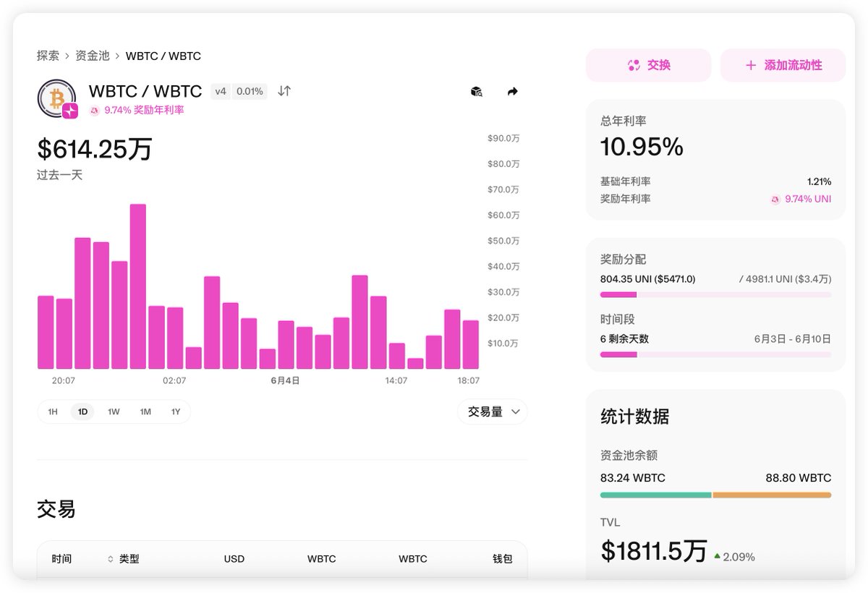Click the 1.21% base APR value

pyautogui.click(x=820, y=182)
